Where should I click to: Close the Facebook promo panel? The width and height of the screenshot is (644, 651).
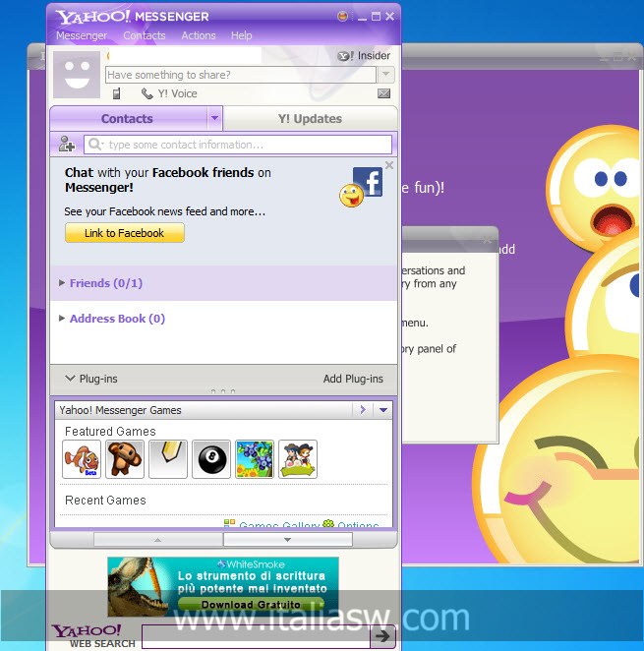[x=389, y=165]
